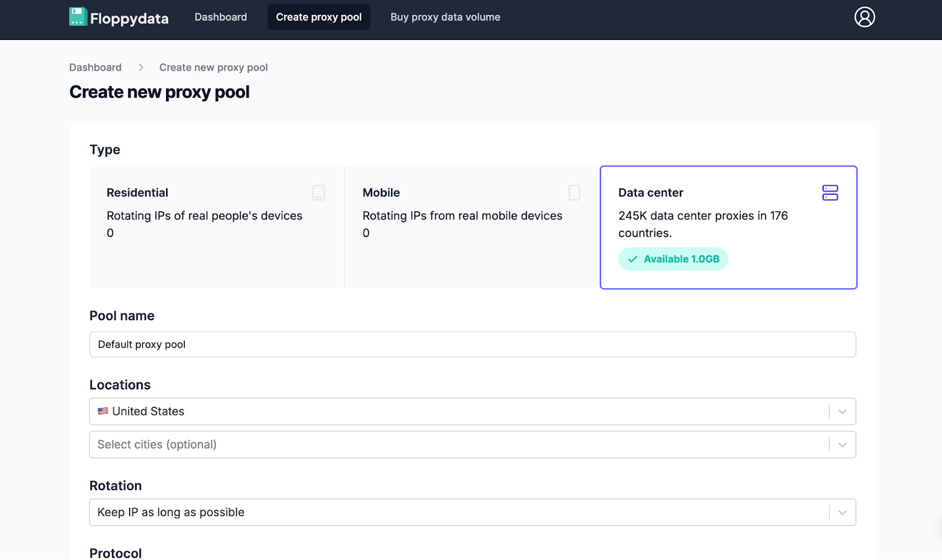Click 'Rotating IPs from real mobile devices' text

[462, 216]
